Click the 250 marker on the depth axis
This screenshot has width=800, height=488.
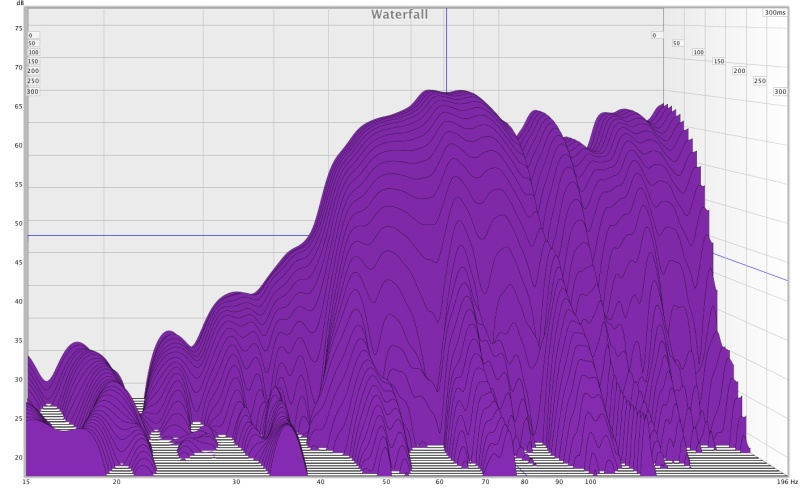click(x=760, y=81)
